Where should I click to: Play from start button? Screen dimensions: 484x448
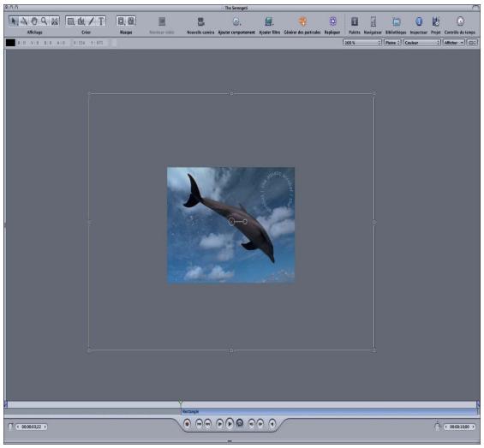(219, 424)
